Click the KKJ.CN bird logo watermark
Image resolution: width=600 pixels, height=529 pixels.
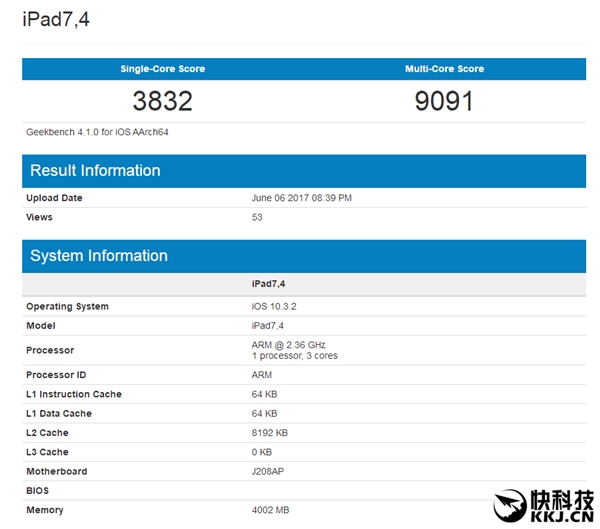click(x=511, y=504)
